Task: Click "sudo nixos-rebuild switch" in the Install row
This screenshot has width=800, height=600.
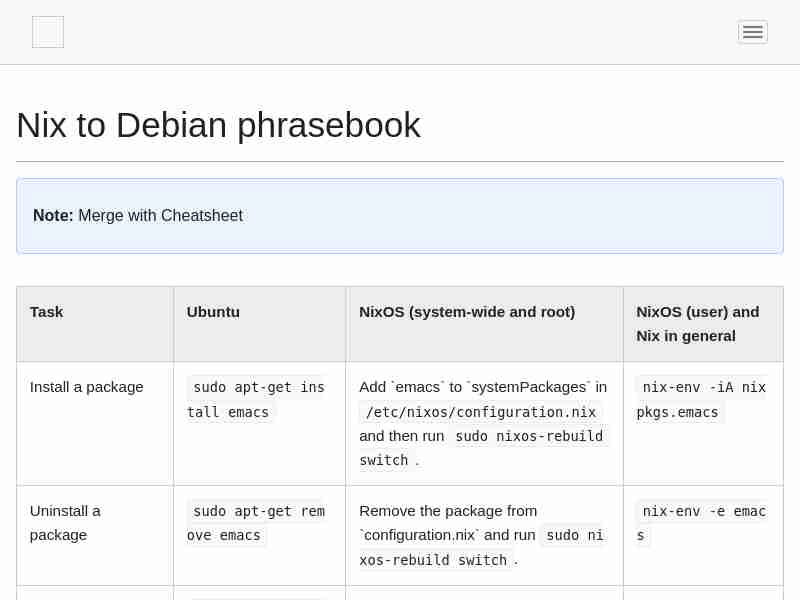Action: 528,436
